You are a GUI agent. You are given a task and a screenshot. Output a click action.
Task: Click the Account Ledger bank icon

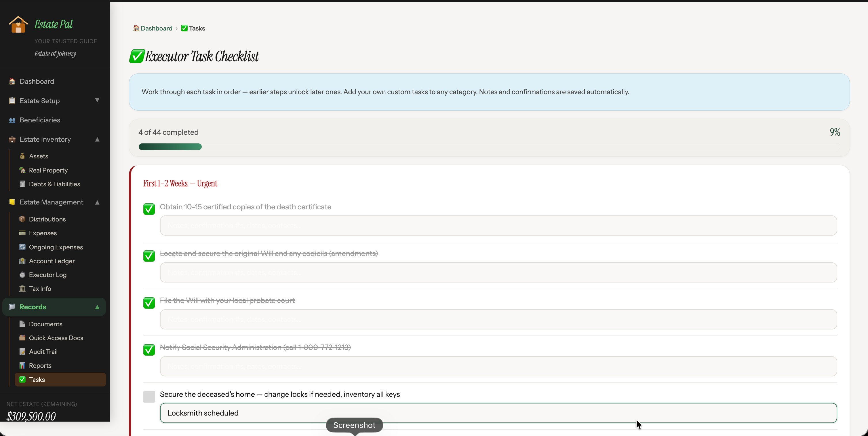click(x=22, y=261)
